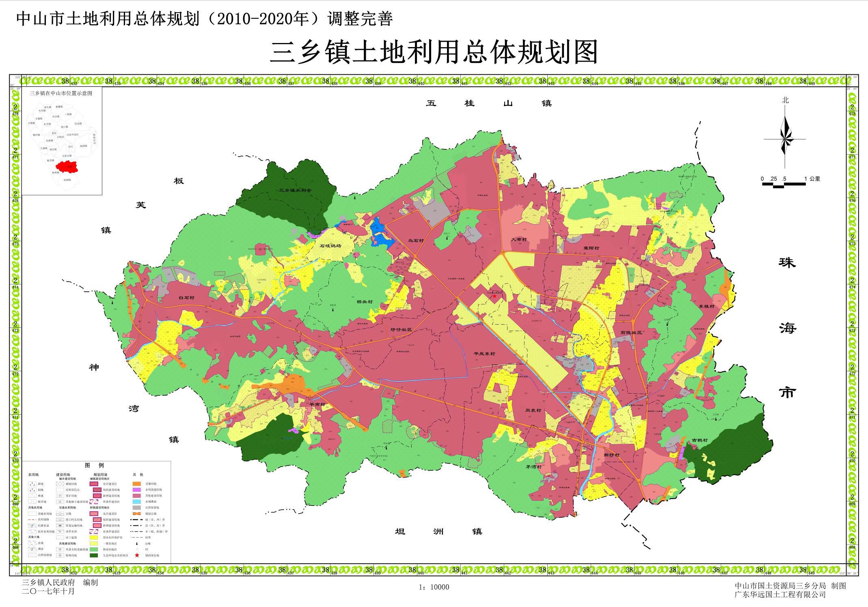The image size is (868, 607).
Task: Click the 平岚东村 label on the map
Action: (x=484, y=353)
